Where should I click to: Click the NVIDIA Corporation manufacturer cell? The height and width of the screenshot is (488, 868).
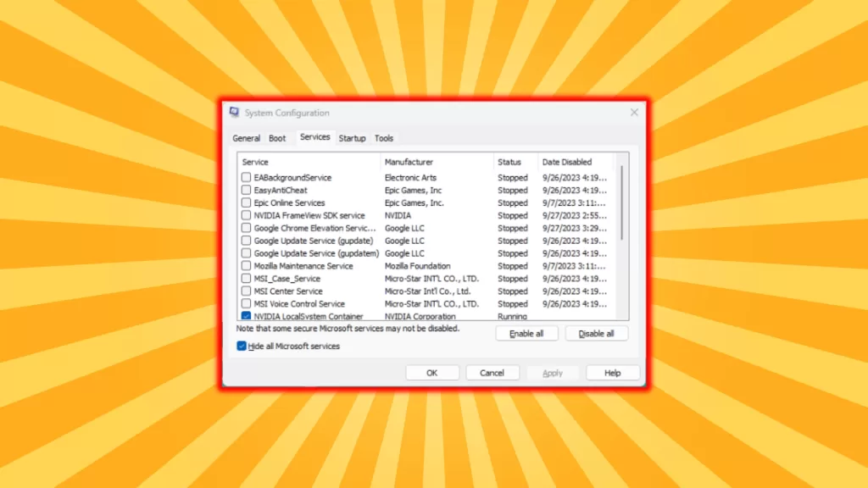click(420, 317)
